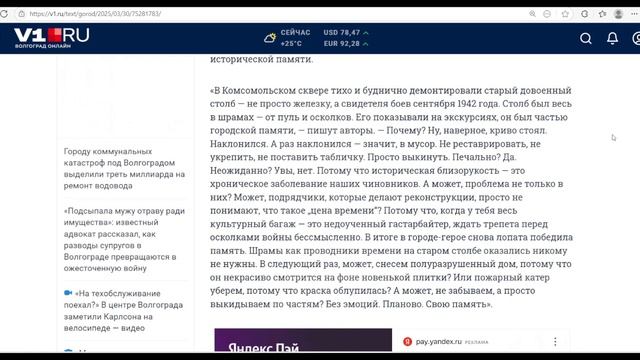Open the Яндекс Пэй purple ad banner
This screenshot has height=360, width=640.
(x=303, y=340)
